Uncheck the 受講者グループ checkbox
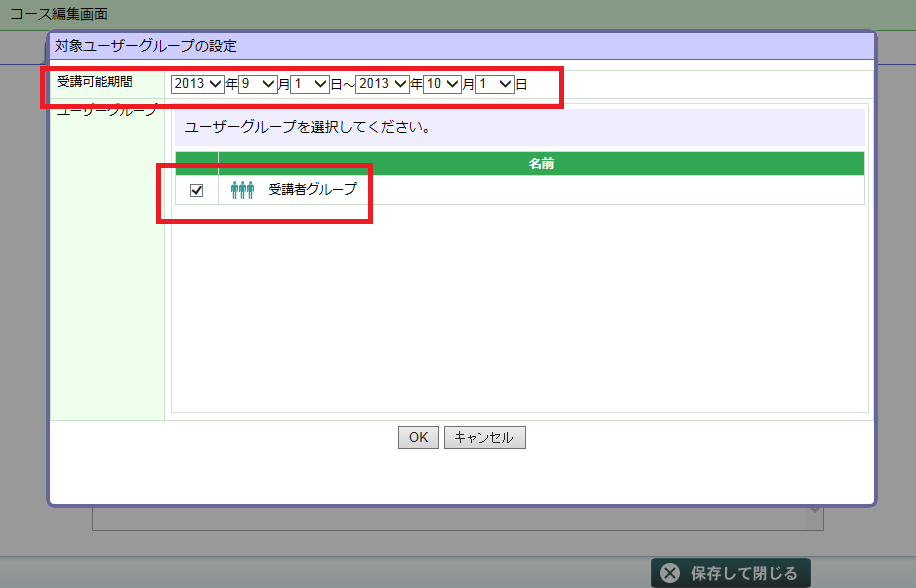 point(196,190)
